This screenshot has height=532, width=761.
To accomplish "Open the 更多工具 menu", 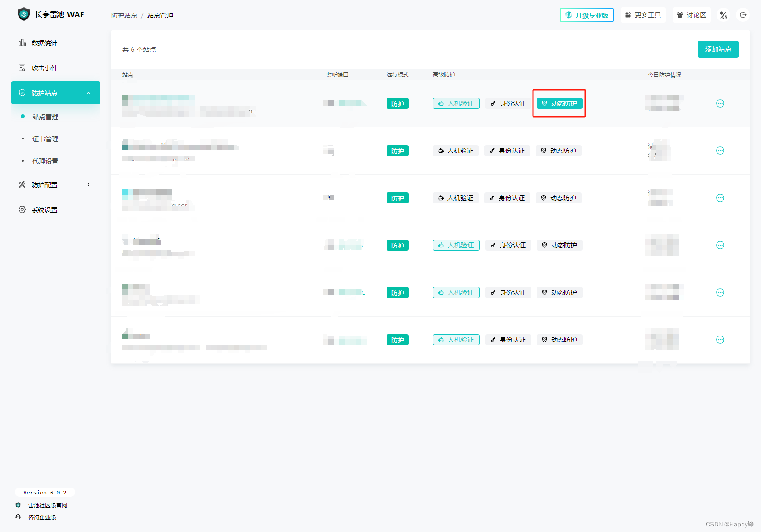I will coord(643,15).
